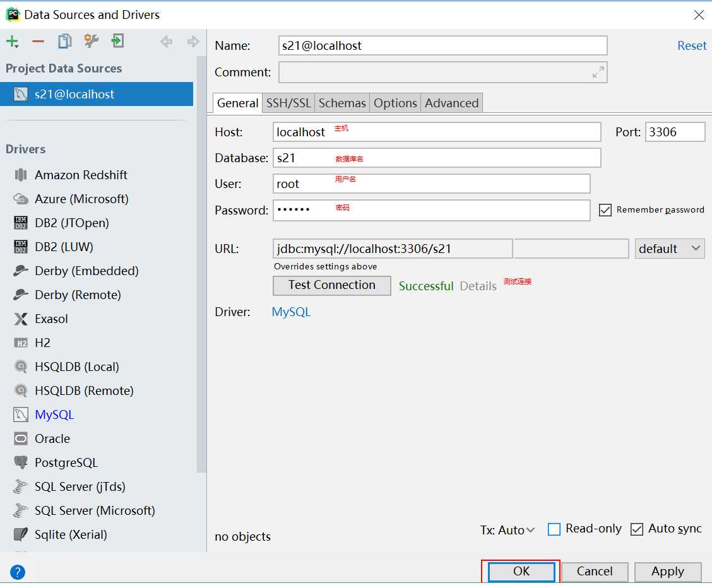Click the Test Connection button

[331, 285]
